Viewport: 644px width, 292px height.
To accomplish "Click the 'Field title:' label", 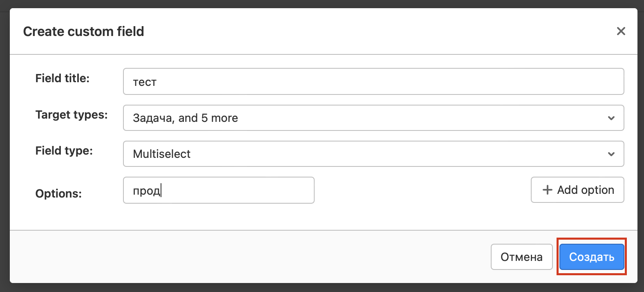I will [x=63, y=78].
